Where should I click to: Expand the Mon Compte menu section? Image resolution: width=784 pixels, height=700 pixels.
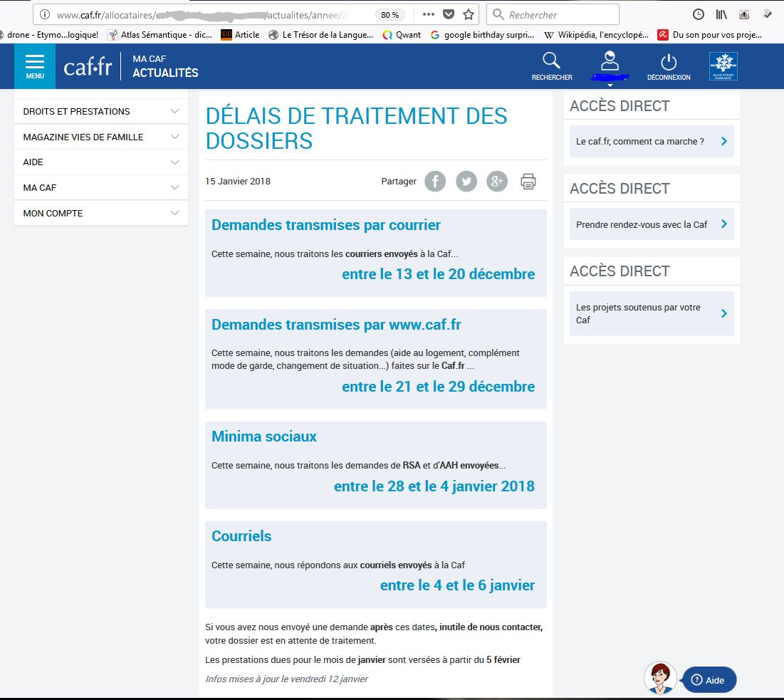click(100, 213)
